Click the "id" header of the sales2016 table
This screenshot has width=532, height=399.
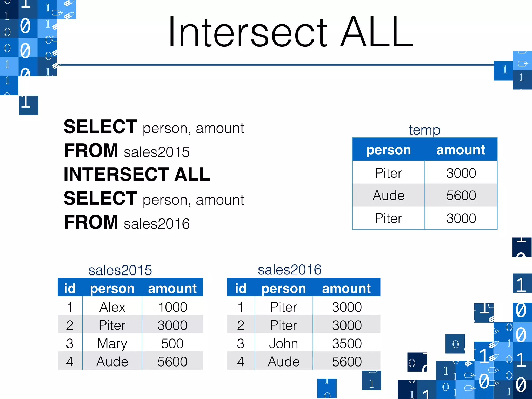(x=241, y=288)
